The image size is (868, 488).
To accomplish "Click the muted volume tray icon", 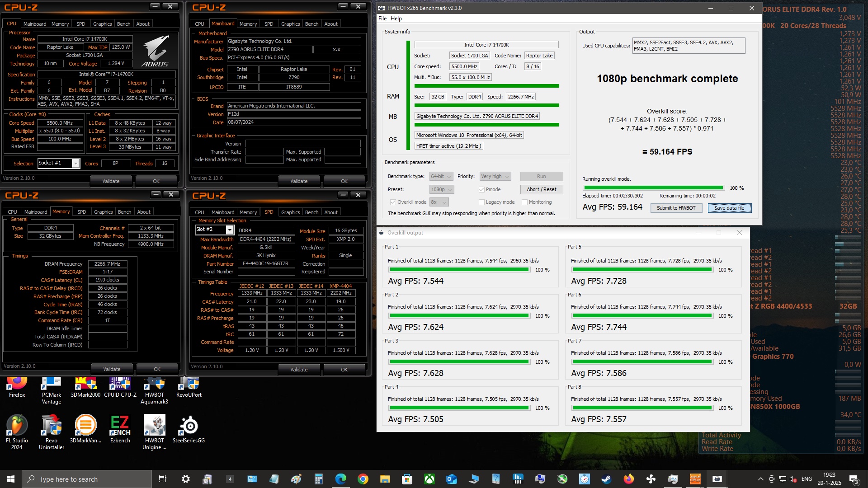I will coord(794,479).
